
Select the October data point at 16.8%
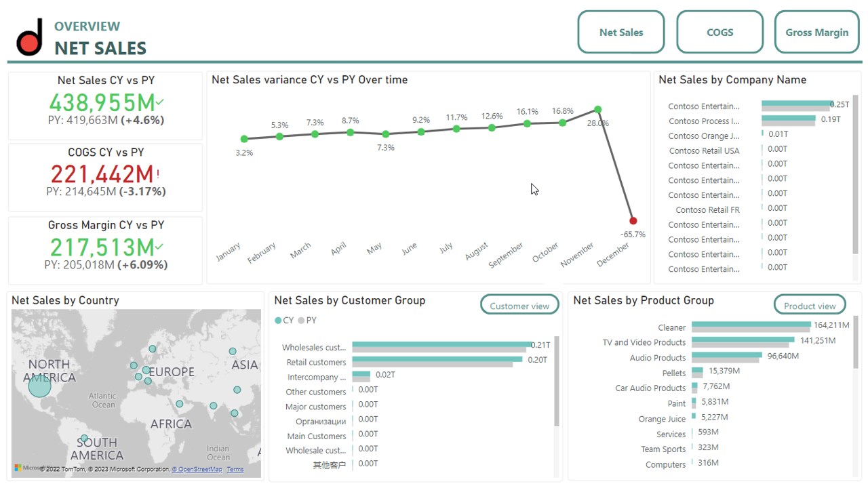coord(562,123)
